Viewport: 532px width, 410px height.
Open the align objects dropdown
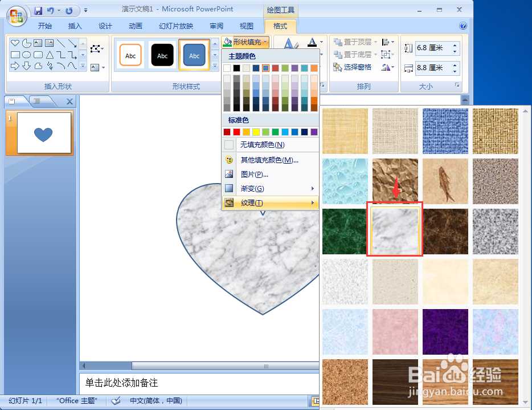coord(388,42)
